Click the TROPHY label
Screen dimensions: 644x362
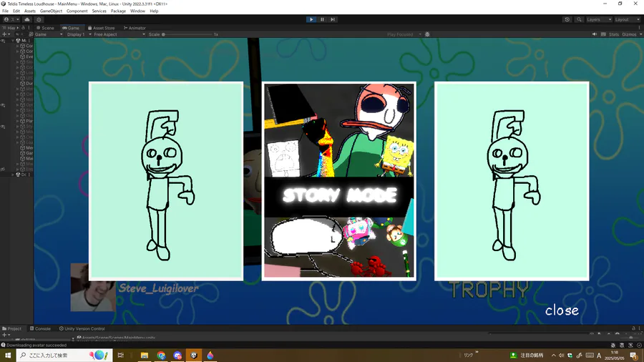pos(488,290)
